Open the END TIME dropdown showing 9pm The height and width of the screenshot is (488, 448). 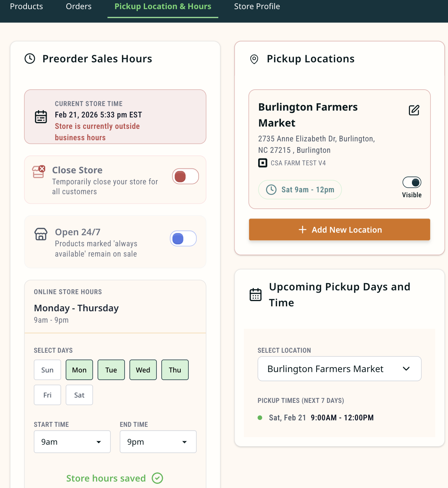(x=158, y=442)
